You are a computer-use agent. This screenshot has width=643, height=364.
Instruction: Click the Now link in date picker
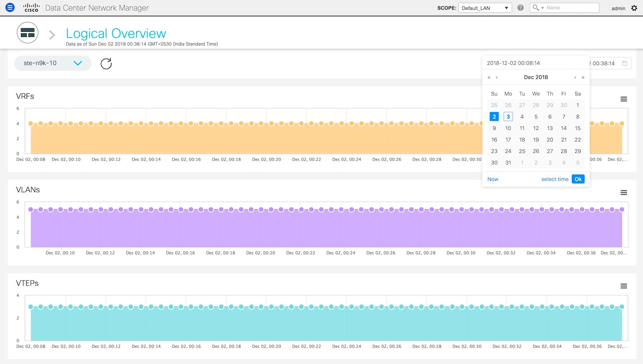click(493, 179)
